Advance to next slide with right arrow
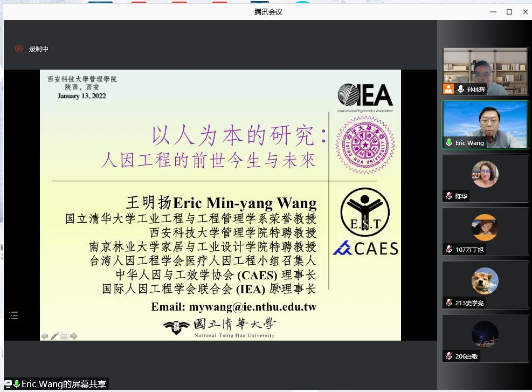 click(x=73, y=336)
